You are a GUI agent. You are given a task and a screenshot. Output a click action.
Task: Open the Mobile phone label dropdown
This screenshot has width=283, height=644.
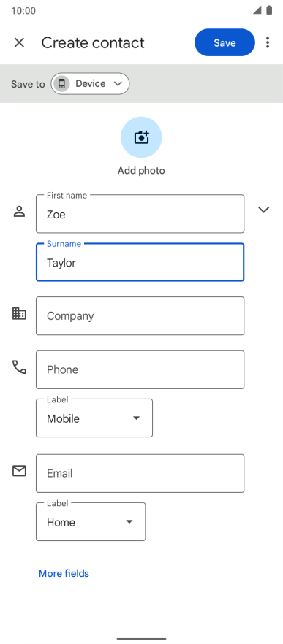94,418
